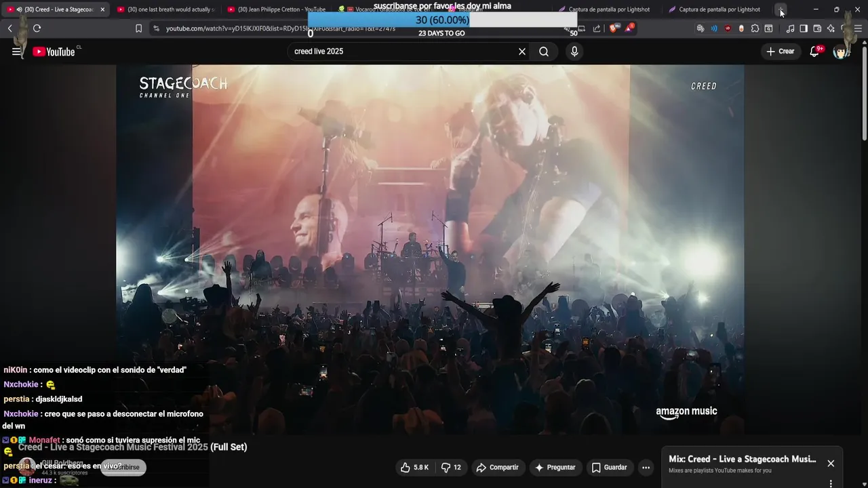The height and width of the screenshot is (488, 868).
Task: Open a new browser tab
Action: (x=781, y=9)
